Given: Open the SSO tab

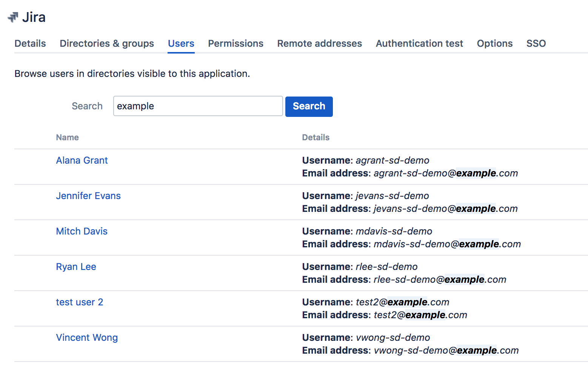Looking at the screenshot, I should tap(536, 44).
